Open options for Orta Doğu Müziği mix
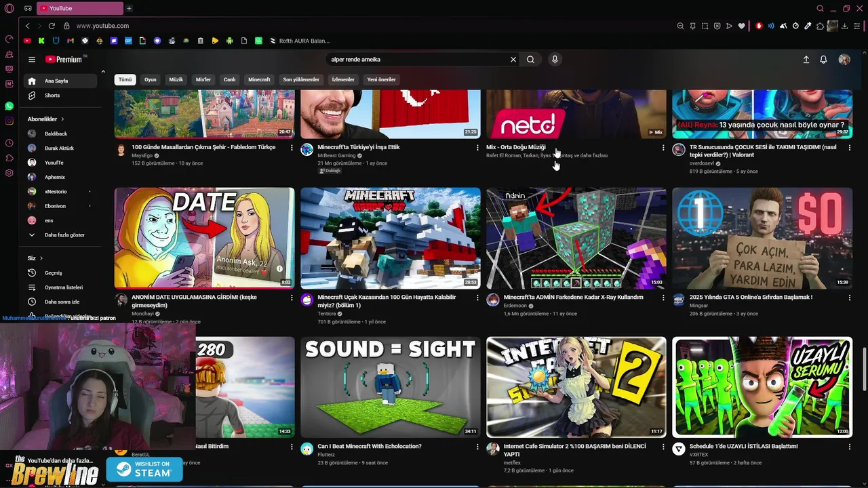868x488 pixels. (x=663, y=148)
